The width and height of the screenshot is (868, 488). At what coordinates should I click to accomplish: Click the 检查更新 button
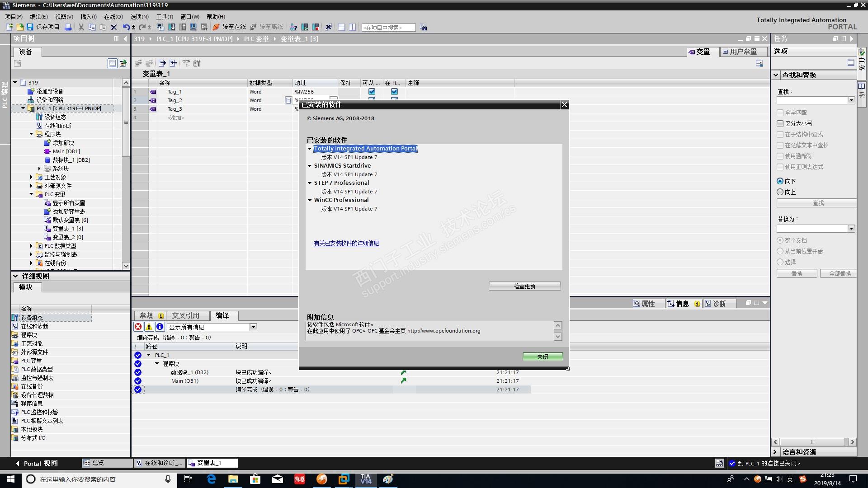point(524,286)
